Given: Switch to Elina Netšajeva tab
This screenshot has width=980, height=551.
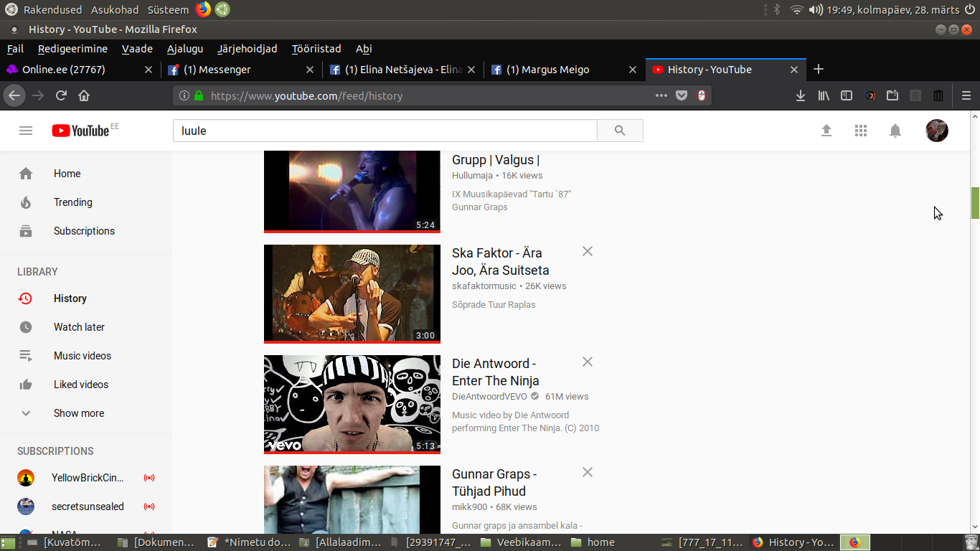Looking at the screenshot, I should [x=402, y=70].
